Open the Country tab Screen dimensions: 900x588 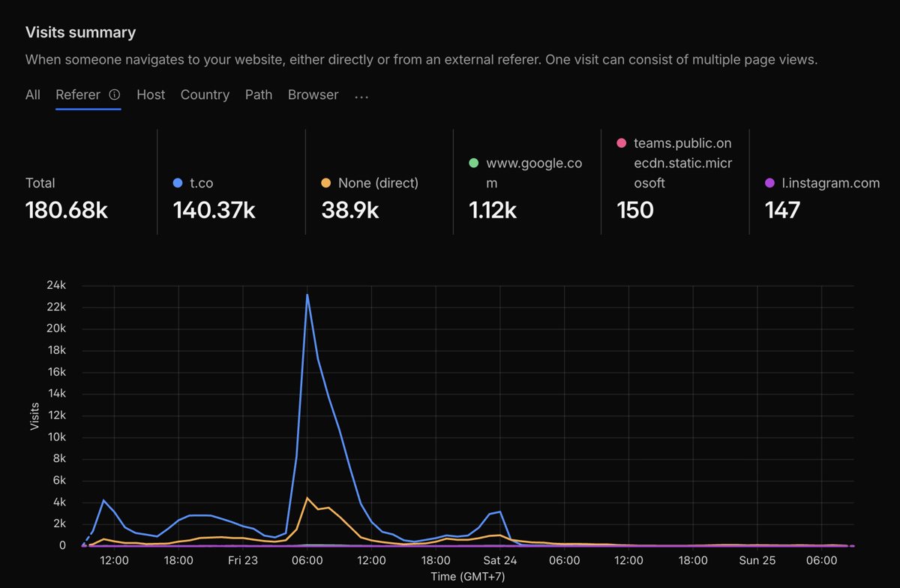coord(205,95)
